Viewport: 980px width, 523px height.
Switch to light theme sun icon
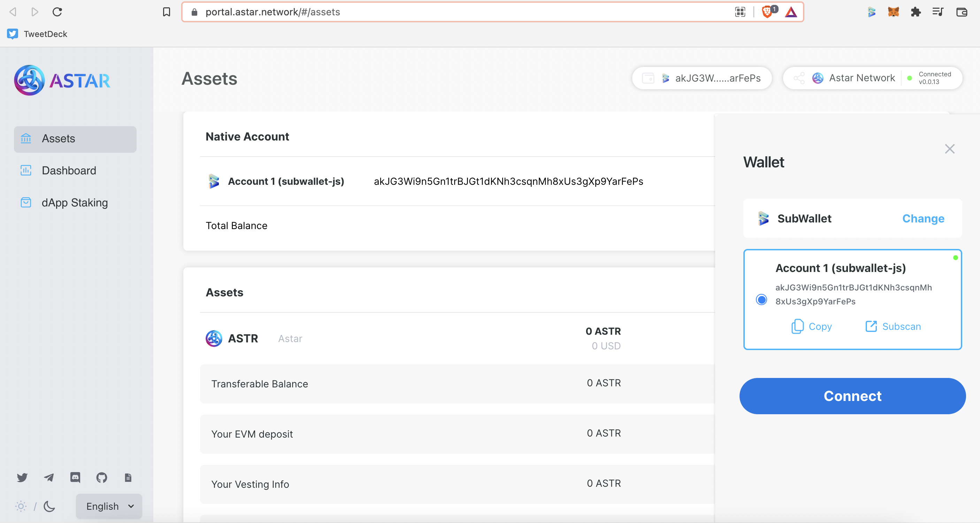coord(21,506)
